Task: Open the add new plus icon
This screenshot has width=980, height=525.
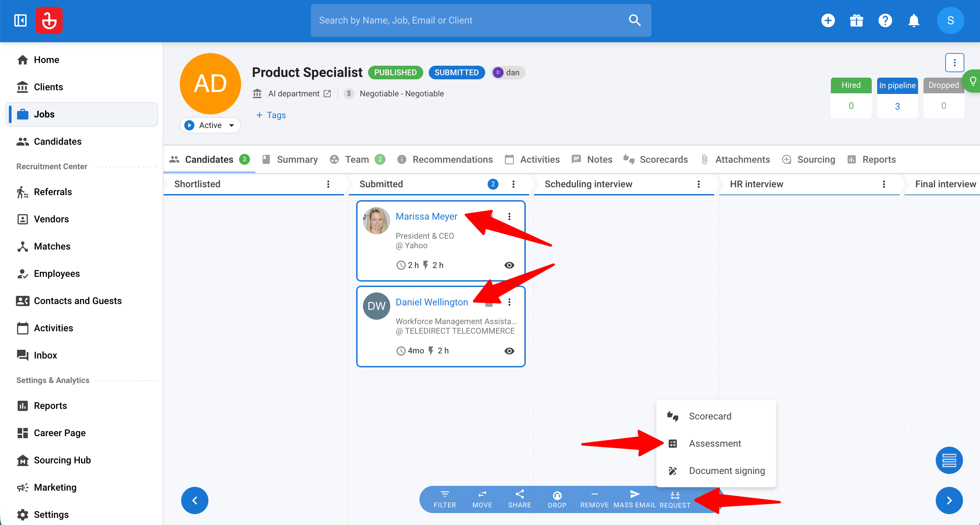Action: [x=828, y=20]
